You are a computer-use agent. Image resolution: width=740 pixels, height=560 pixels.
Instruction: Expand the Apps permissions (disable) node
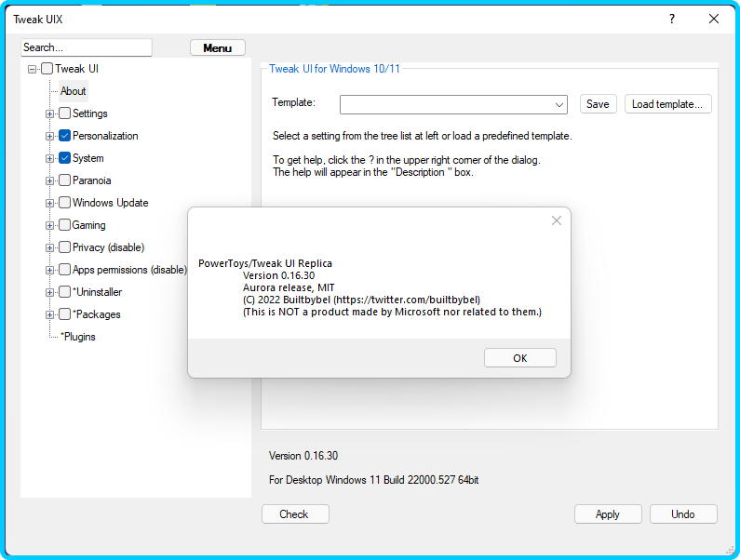point(49,270)
